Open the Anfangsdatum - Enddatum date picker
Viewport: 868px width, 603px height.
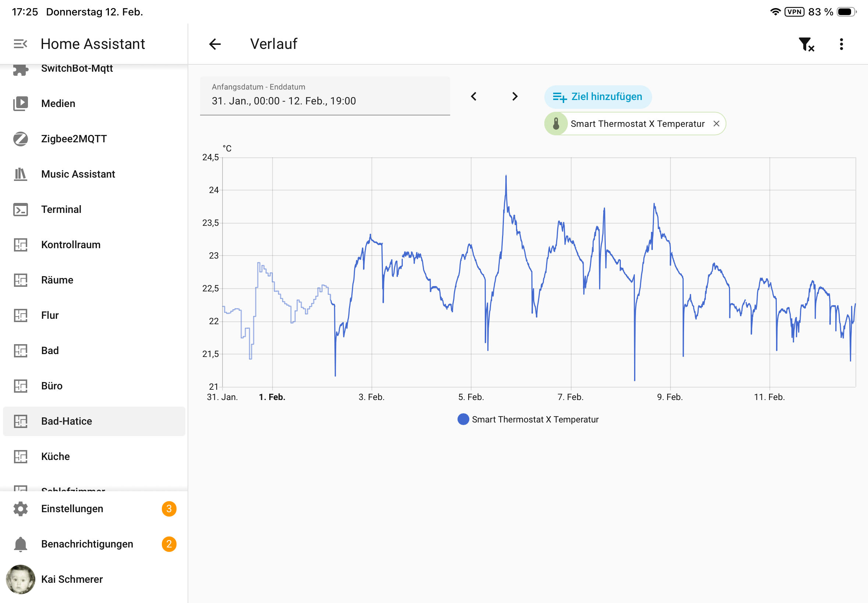(x=325, y=96)
